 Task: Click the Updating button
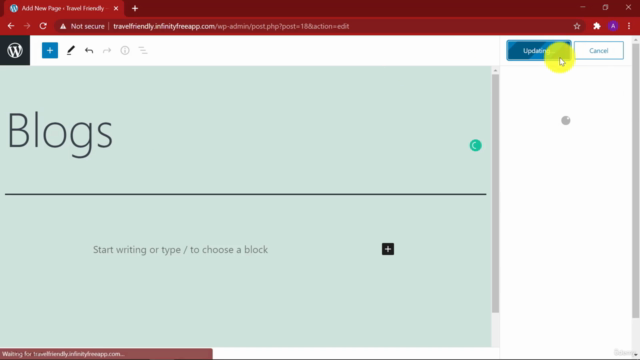(539, 51)
